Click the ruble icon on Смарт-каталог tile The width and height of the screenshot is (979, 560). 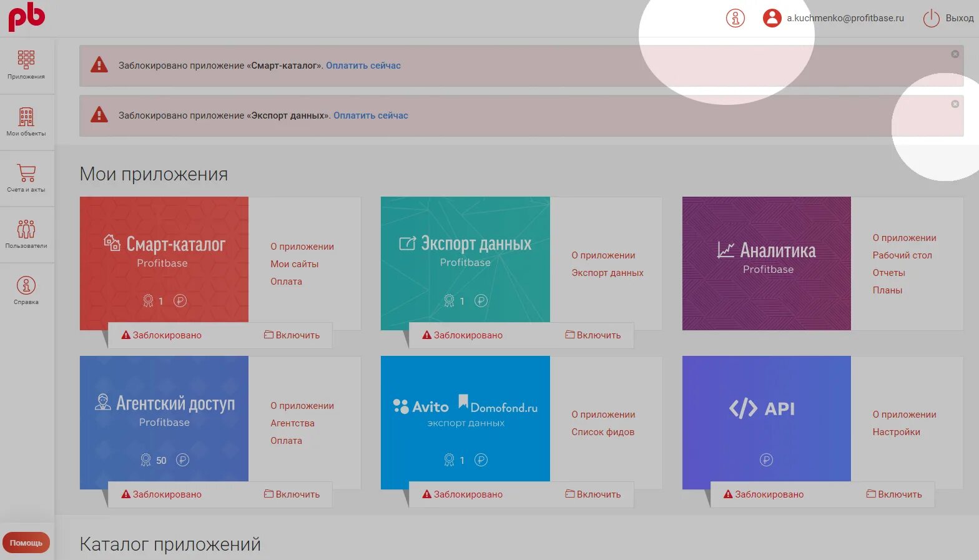[180, 301]
